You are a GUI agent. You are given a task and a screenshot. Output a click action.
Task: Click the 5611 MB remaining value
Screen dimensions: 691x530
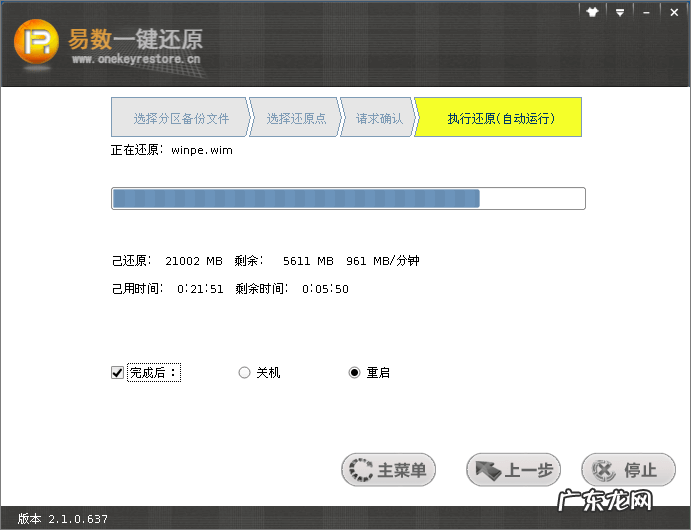point(308,261)
